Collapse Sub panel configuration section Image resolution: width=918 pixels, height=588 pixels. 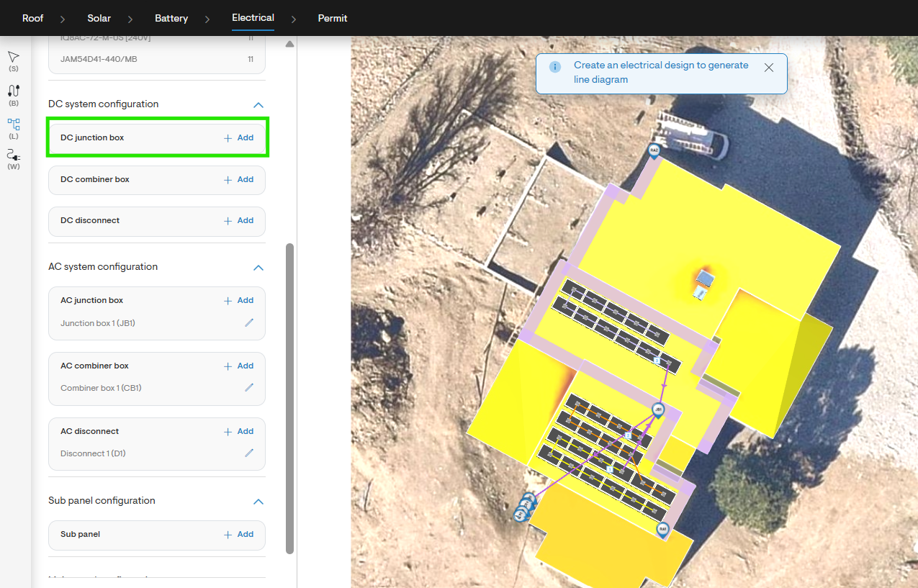pyautogui.click(x=258, y=502)
